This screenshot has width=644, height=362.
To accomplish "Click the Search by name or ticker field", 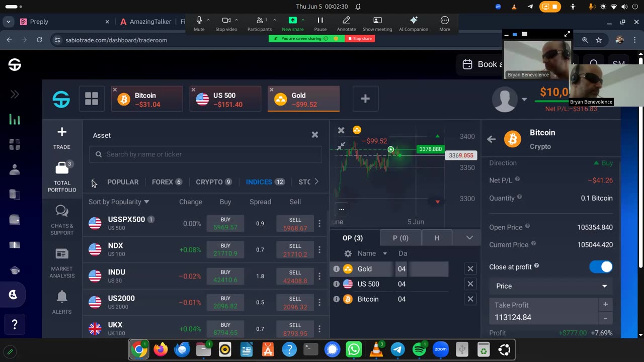I will (205, 154).
